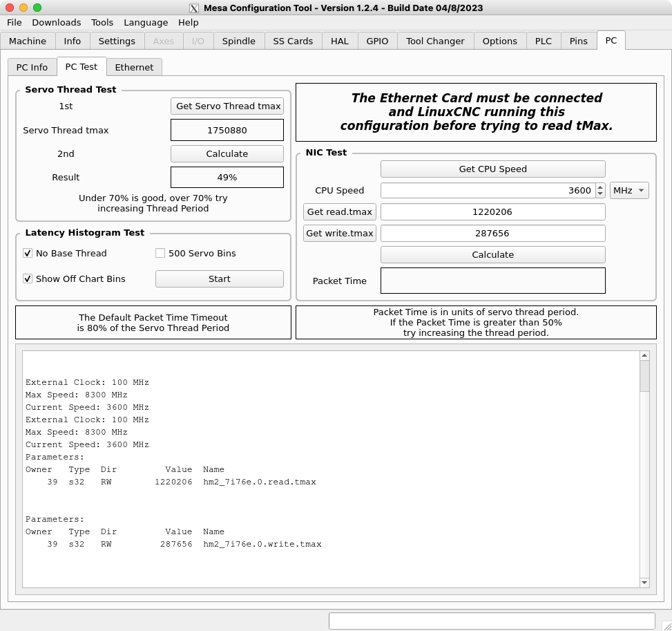Screen dimensions: 672x631
Task: Enable the 500 Servo Bins checkbox
Action: (160, 254)
